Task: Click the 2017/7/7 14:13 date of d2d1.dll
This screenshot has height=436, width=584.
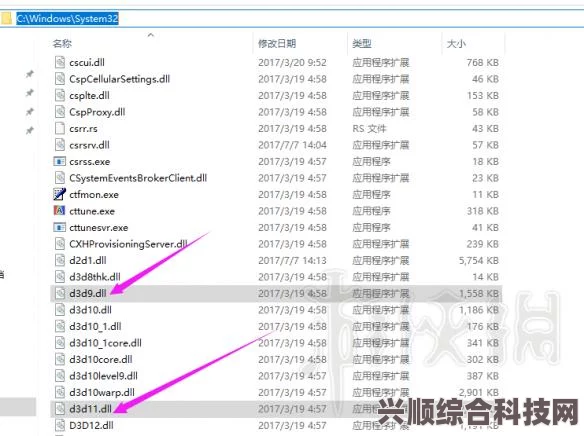Action: 292,260
